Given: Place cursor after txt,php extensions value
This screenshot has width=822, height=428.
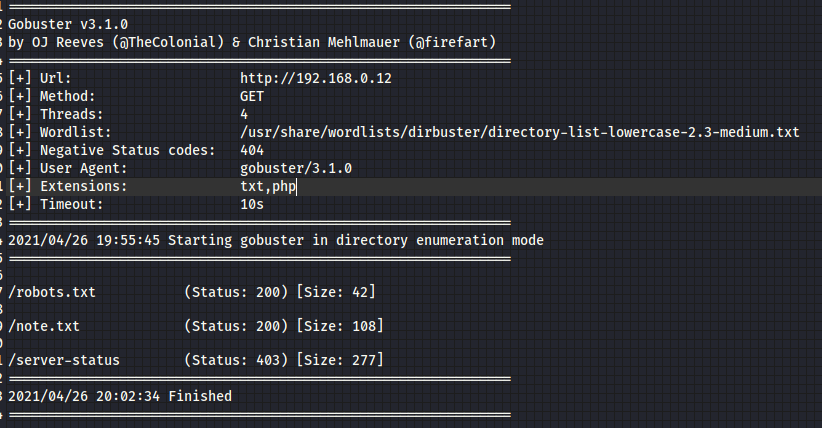Looking at the screenshot, I should [x=297, y=186].
